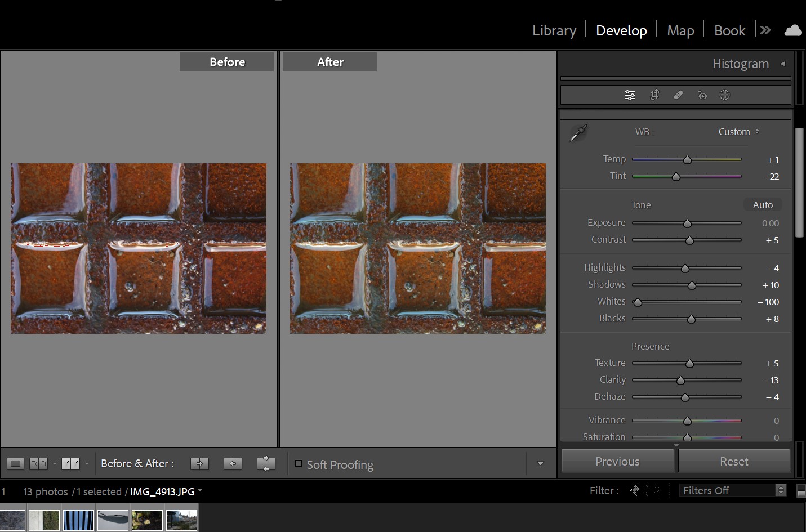The image size is (806, 532).
Task: Select the Crop overlay tool
Action: point(654,95)
